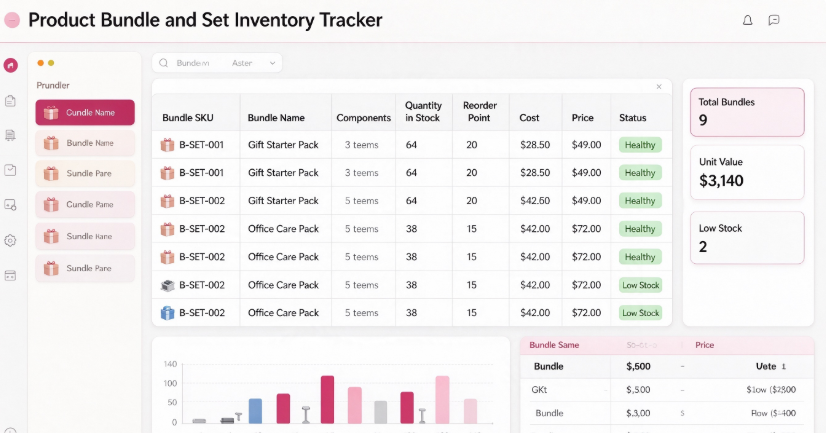826x433 pixels.
Task: Click Office Care Pack in gray box row
Action: pos(283,286)
